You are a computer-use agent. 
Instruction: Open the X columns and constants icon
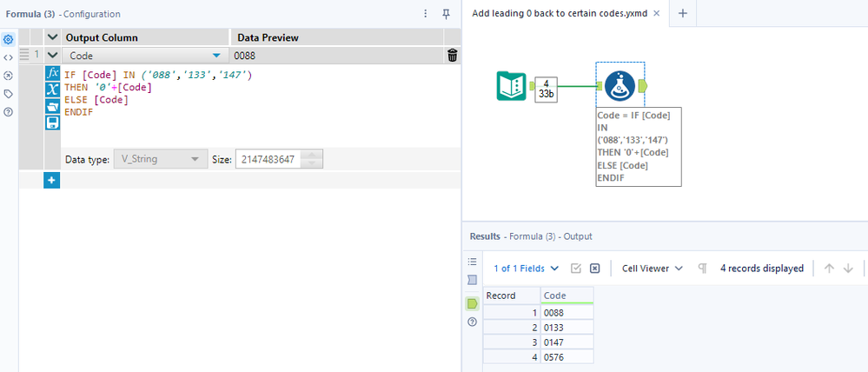pos(52,90)
